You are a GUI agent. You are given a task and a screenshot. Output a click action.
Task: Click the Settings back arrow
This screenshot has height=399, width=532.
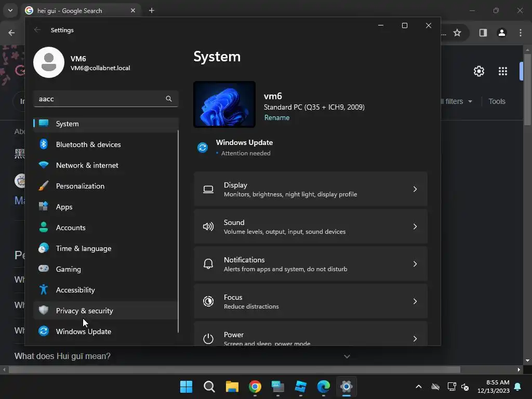tap(37, 30)
